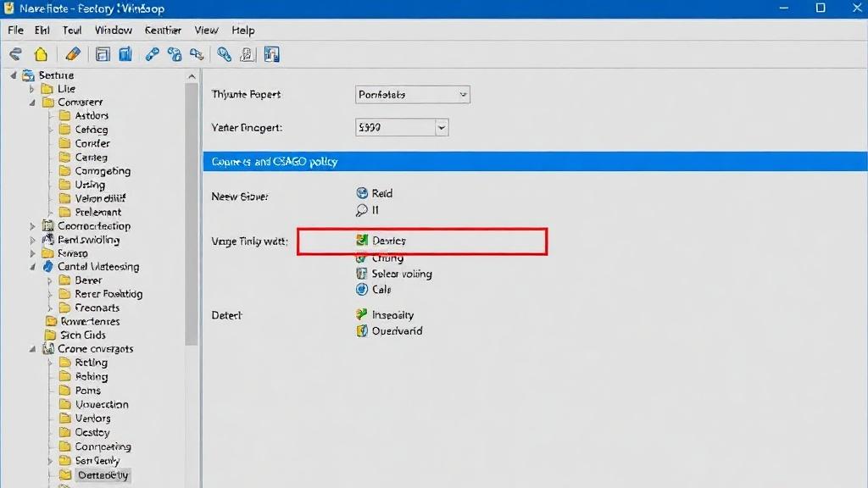Open the yellow Home icon in toolbar
868x488 pixels.
point(41,54)
